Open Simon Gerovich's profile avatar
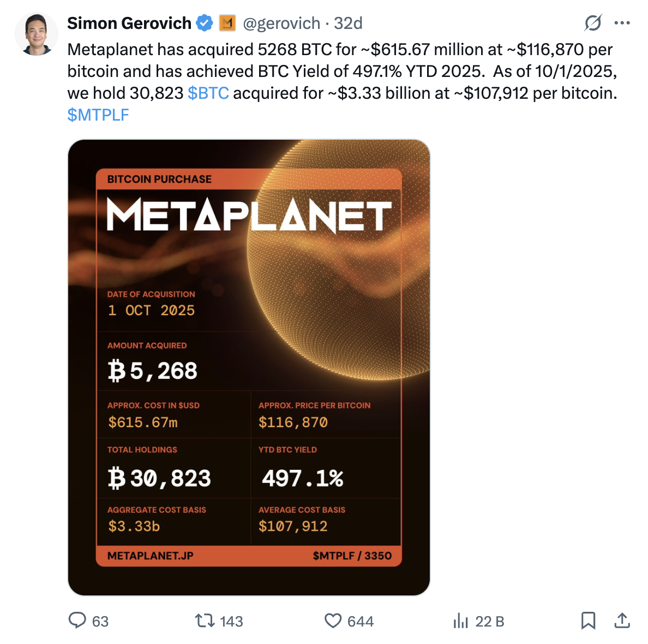The height and width of the screenshot is (644, 648). (36, 34)
